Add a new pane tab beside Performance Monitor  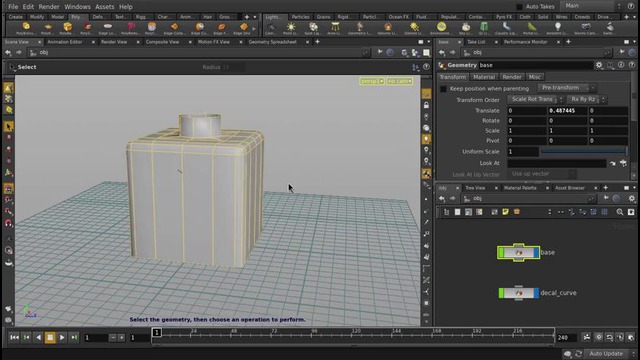pos(568,42)
